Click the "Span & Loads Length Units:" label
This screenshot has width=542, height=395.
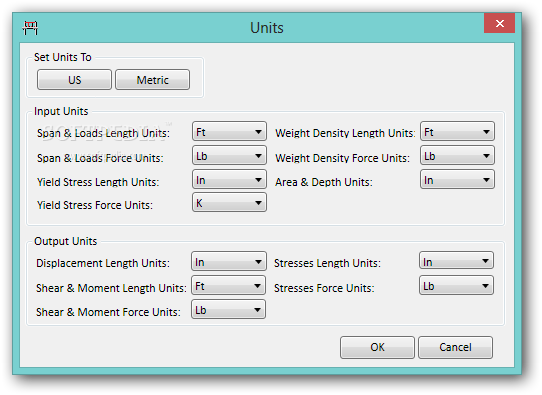(103, 133)
